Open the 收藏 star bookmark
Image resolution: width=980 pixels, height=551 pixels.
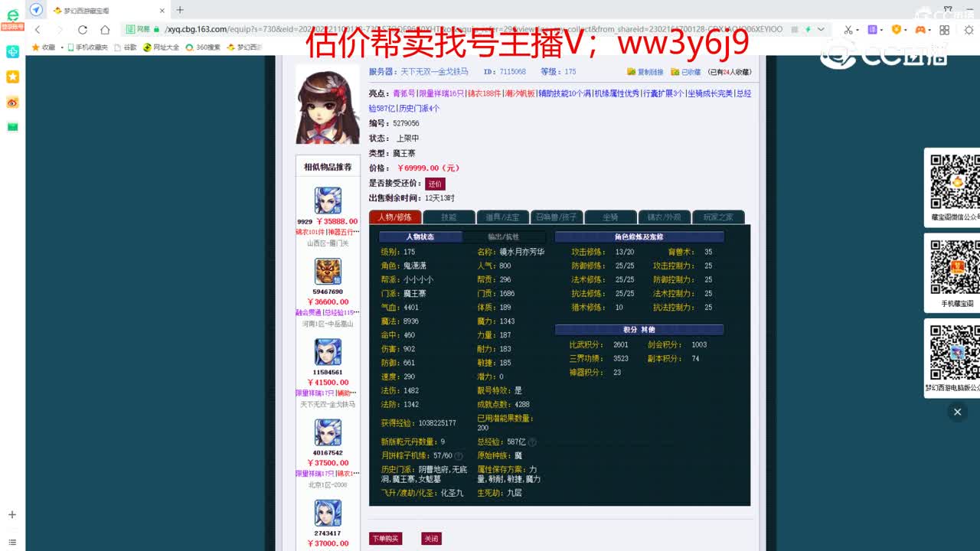tap(44, 47)
